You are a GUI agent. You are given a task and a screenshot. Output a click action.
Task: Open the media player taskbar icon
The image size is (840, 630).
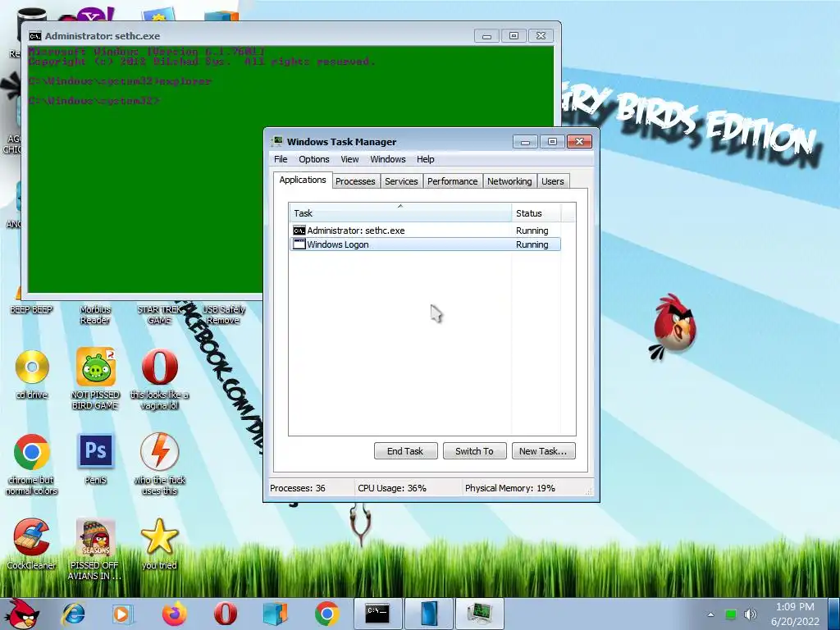click(x=122, y=614)
